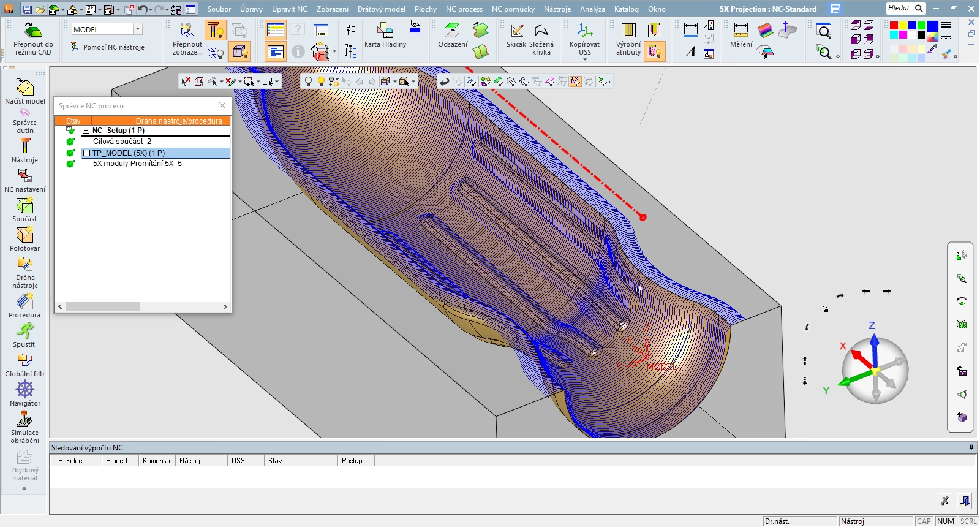The width and height of the screenshot is (980, 527).
Task: Click the Načíst model icon
Action: [x=24, y=88]
